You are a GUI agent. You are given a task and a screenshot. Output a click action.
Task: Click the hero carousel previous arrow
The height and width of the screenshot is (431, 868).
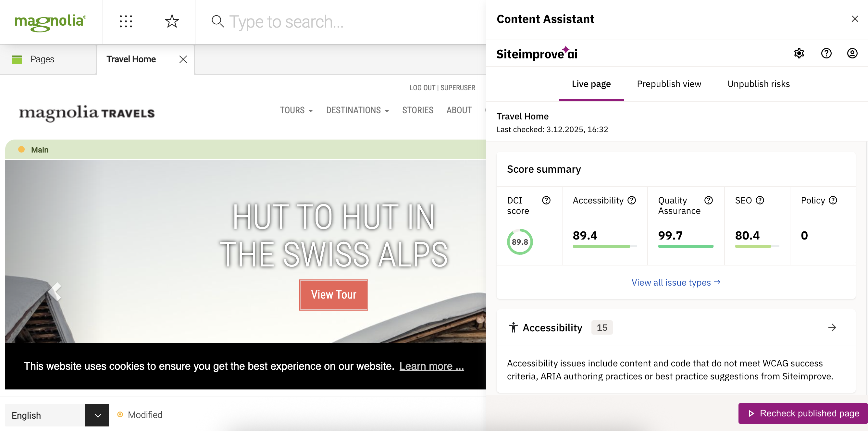55,290
